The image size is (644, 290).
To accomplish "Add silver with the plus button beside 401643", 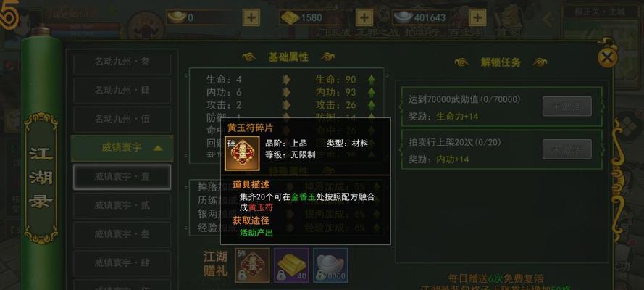I will 477,17.
